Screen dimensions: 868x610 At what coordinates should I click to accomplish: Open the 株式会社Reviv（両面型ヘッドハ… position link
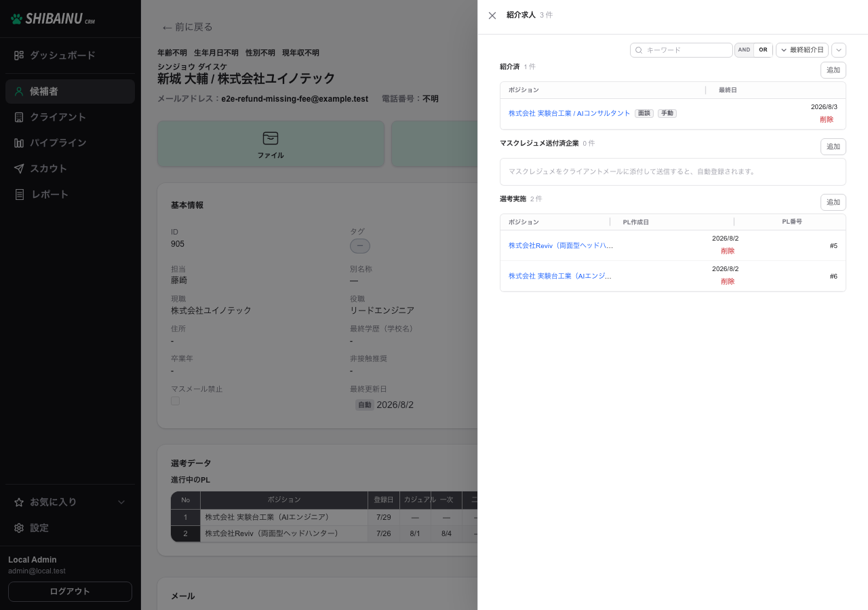tap(561, 245)
